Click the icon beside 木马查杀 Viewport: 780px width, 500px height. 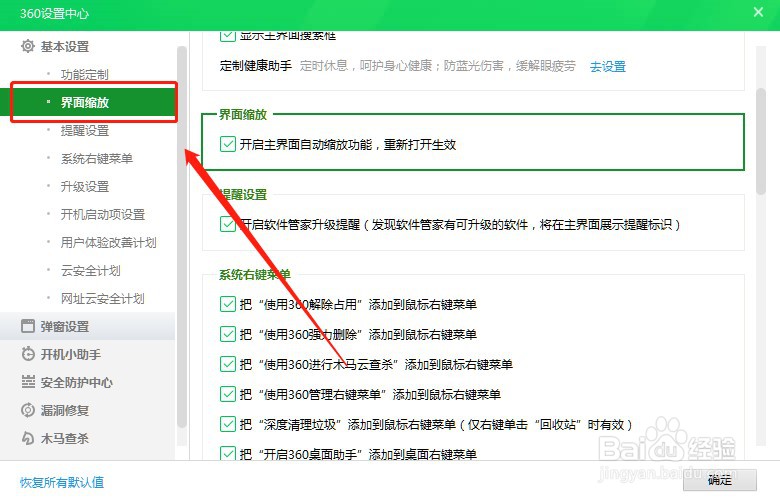tap(28, 438)
